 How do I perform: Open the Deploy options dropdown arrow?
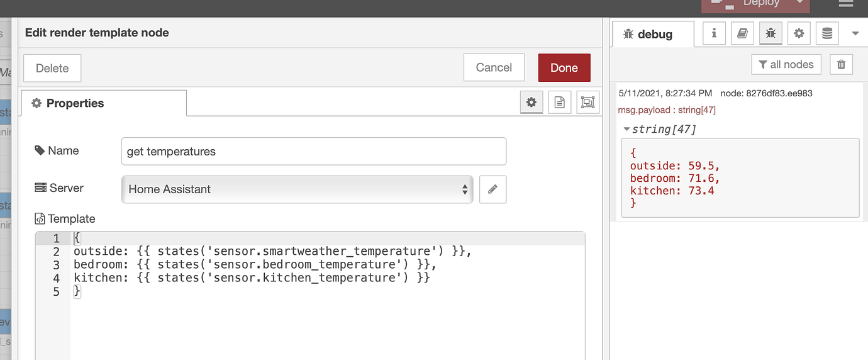coord(800,3)
